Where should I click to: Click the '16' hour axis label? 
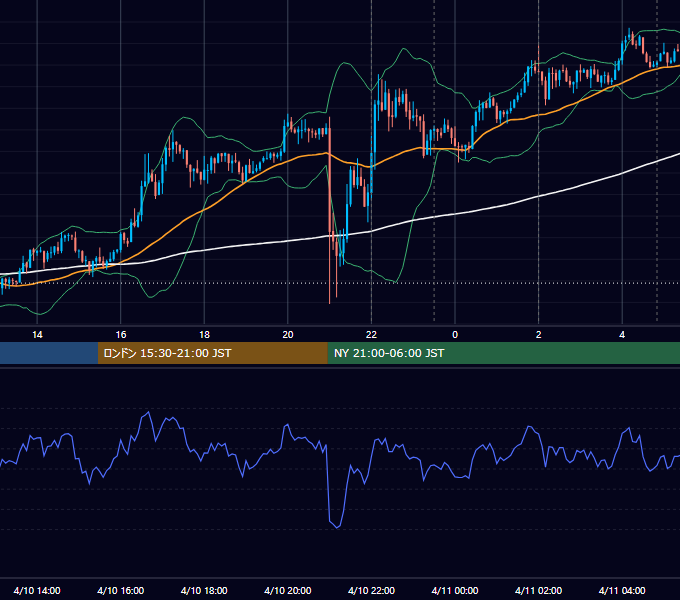click(121, 335)
